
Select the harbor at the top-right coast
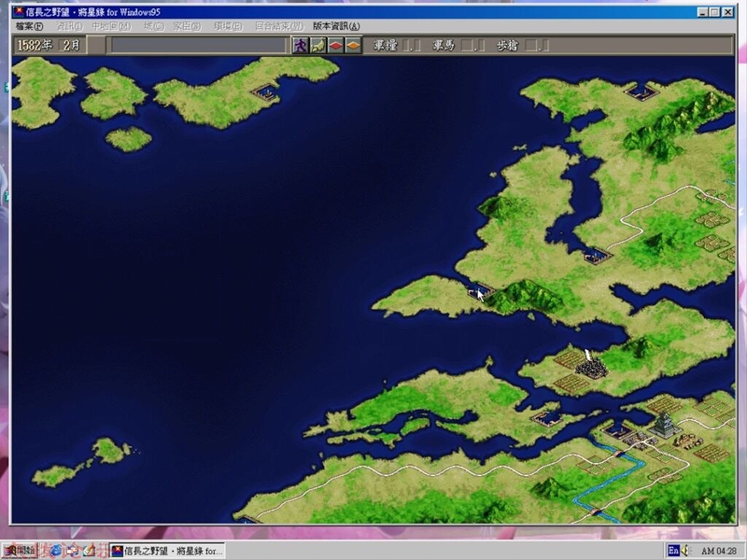[x=641, y=91]
